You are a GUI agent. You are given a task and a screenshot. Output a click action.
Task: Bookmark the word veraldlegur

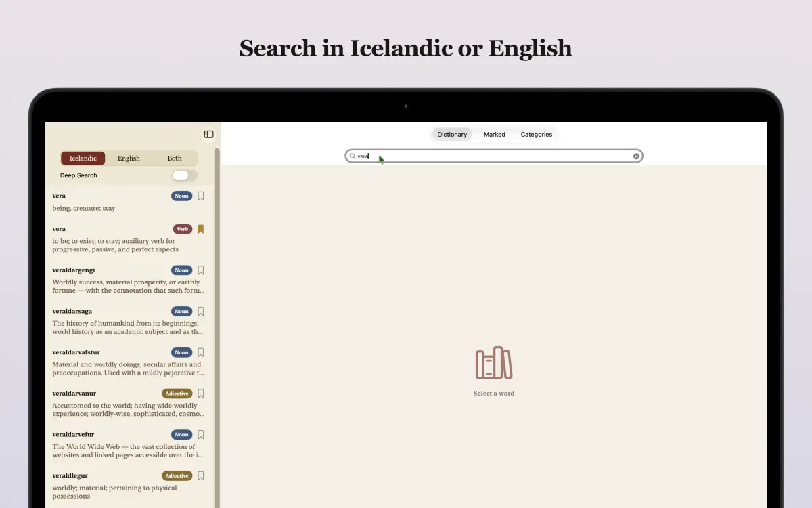(x=201, y=476)
